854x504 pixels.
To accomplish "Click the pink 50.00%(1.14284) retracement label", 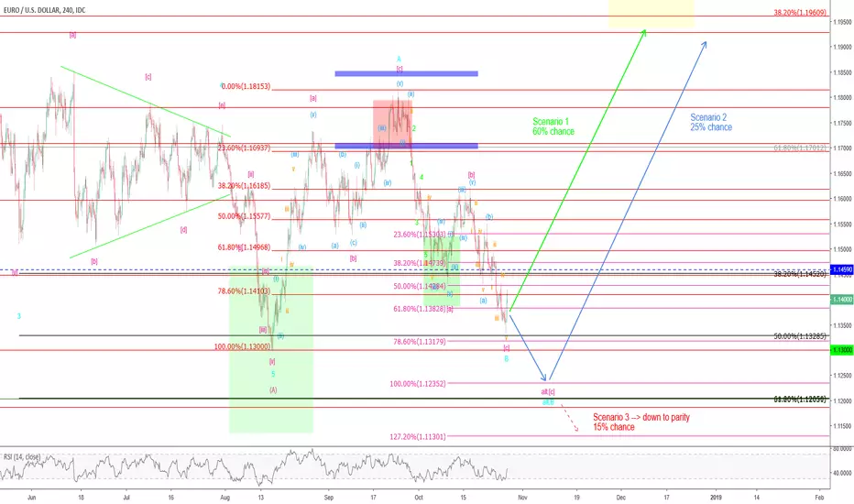I will tap(420, 286).
